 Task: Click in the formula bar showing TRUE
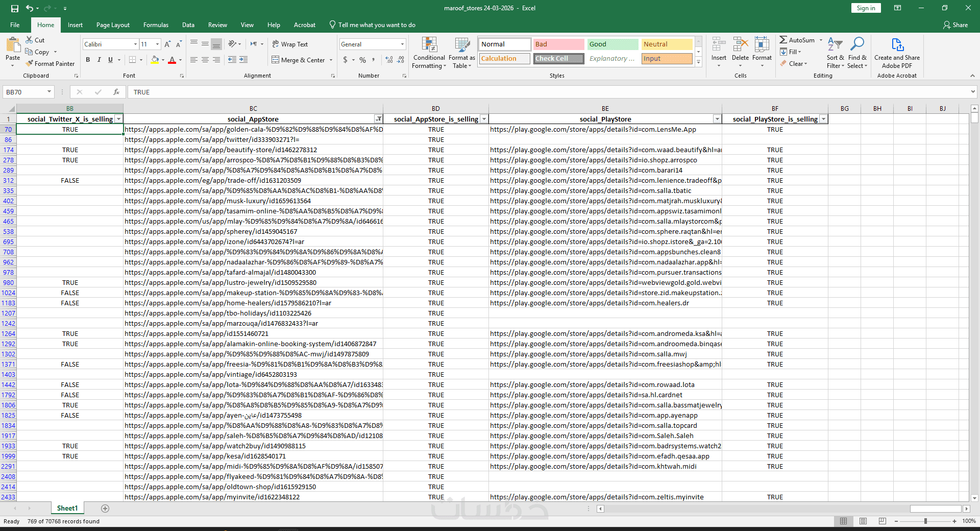pos(550,92)
